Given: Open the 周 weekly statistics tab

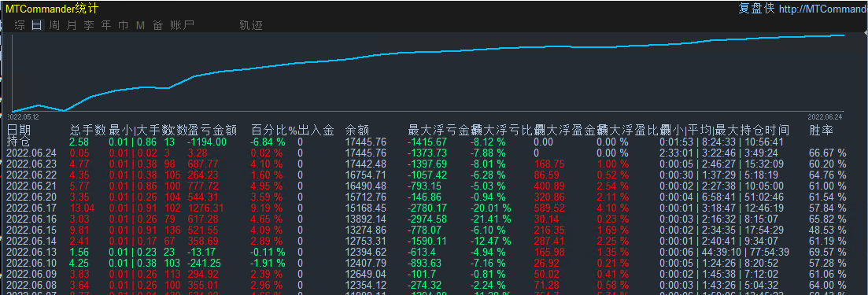Looking at the screenshot, I should tap(54, 25).
